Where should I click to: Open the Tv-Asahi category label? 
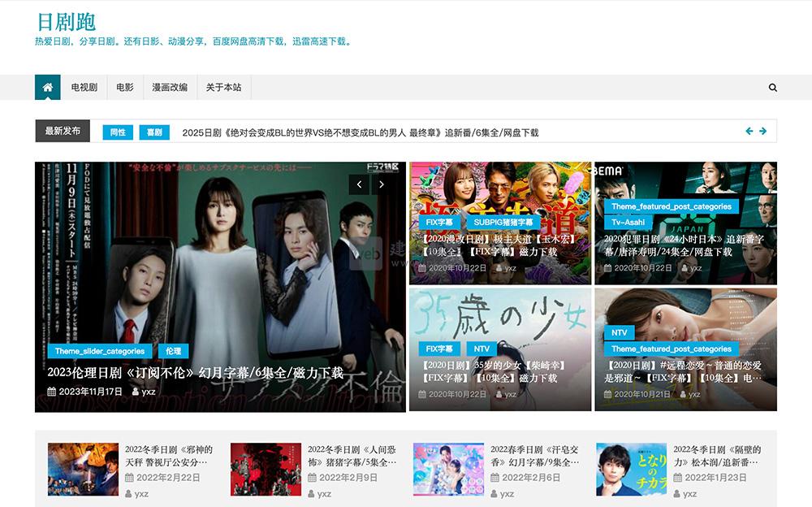tap(628, 222)
